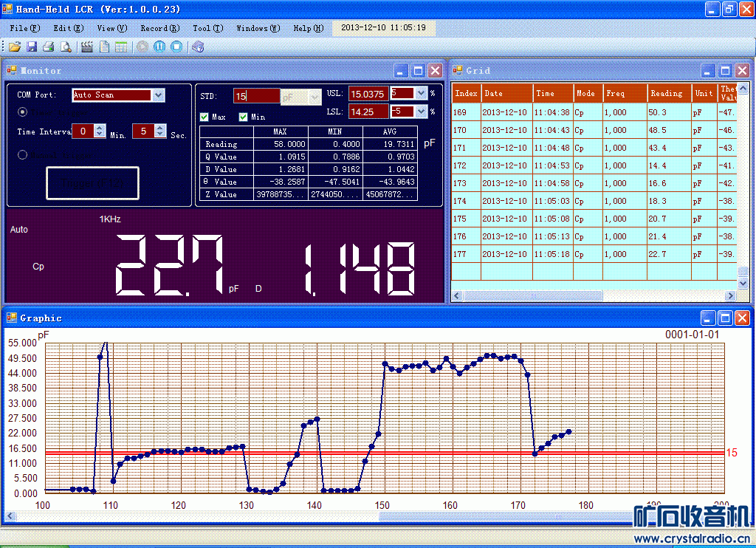Viewport: 756px width, 548px height.
Task: Click the Monitor window title icon
Action: click(x=11, y=70)
